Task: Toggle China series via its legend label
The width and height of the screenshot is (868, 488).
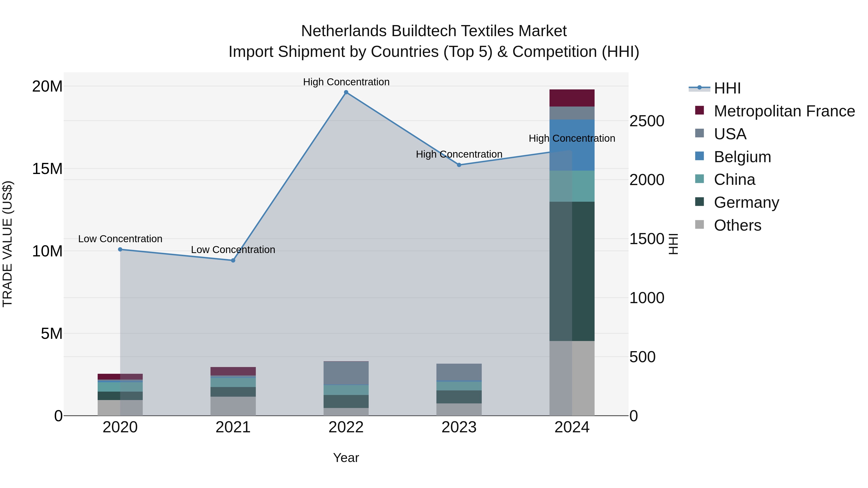Action: pos(735,180)
